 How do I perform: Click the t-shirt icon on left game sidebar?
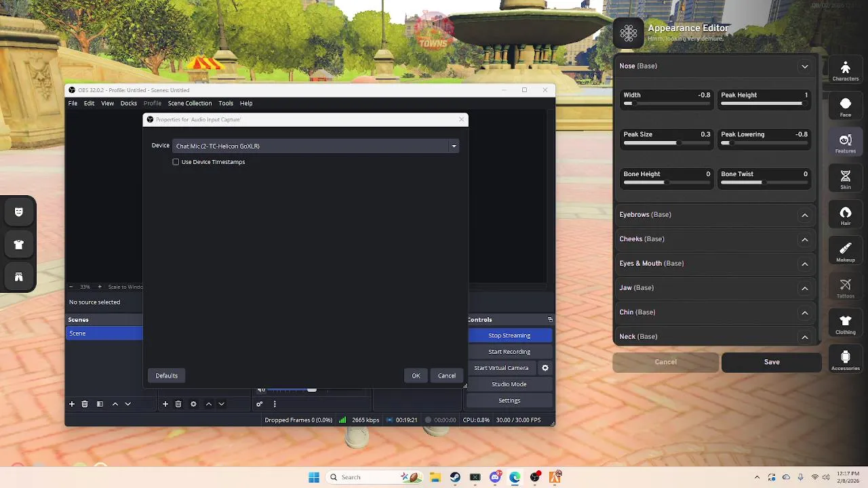pyautogui.click(x=18, y=245)
